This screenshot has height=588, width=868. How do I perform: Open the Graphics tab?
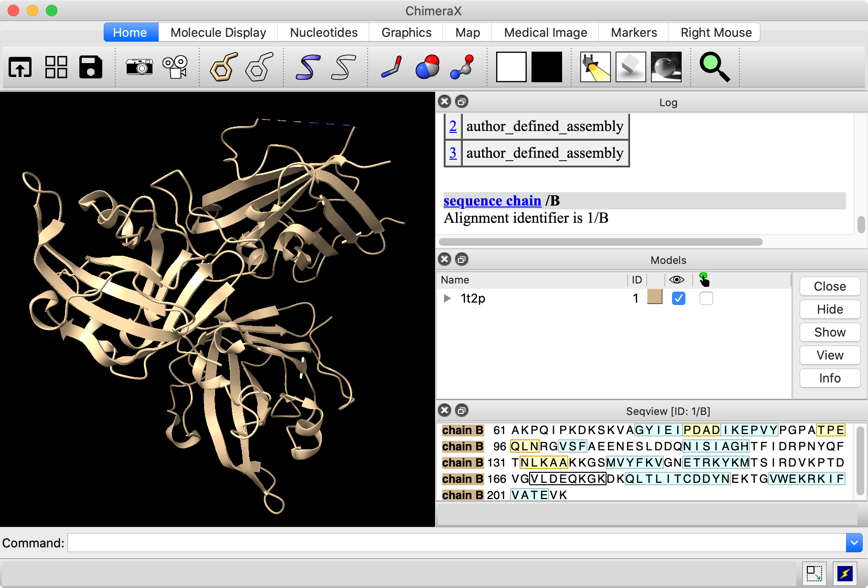(x=406, y=33)
